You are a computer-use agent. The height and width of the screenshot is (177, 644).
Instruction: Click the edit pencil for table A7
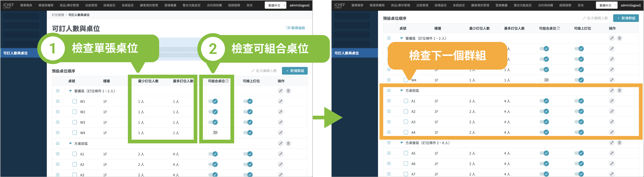[612, 174]
